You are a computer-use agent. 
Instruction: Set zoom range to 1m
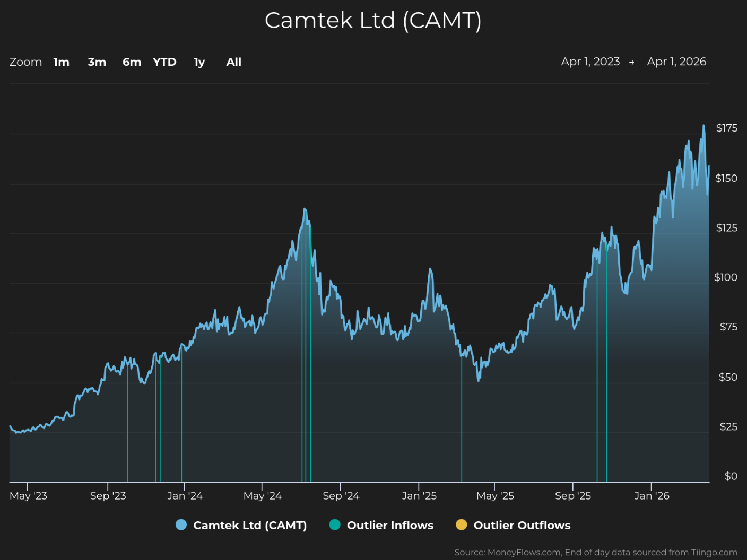click(62, 62)
